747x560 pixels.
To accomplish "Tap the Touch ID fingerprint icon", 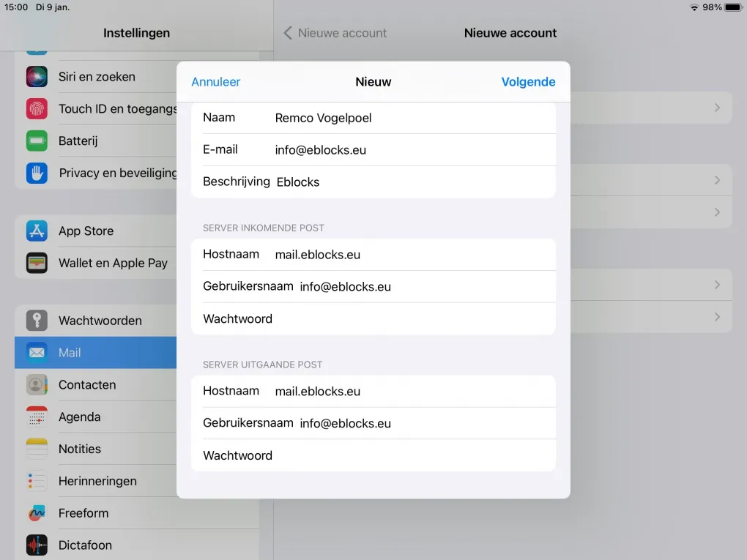I will [37, 109].
